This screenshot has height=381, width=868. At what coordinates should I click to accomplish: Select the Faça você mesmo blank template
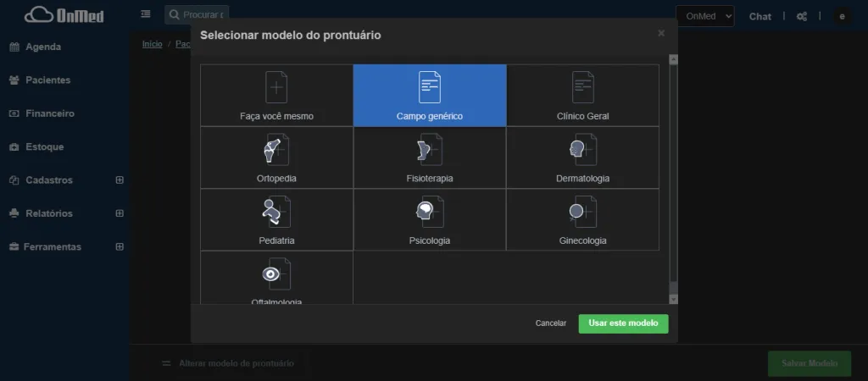(276, 89)
